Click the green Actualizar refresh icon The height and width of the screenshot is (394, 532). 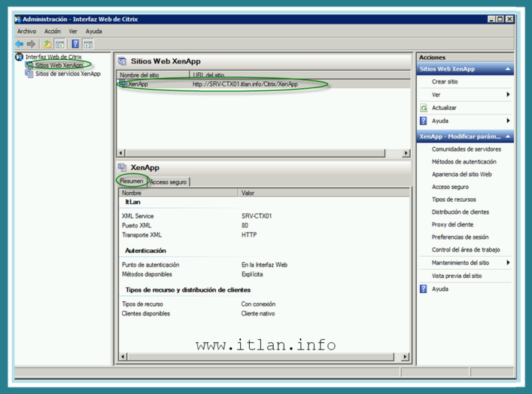tap(424, 108)
